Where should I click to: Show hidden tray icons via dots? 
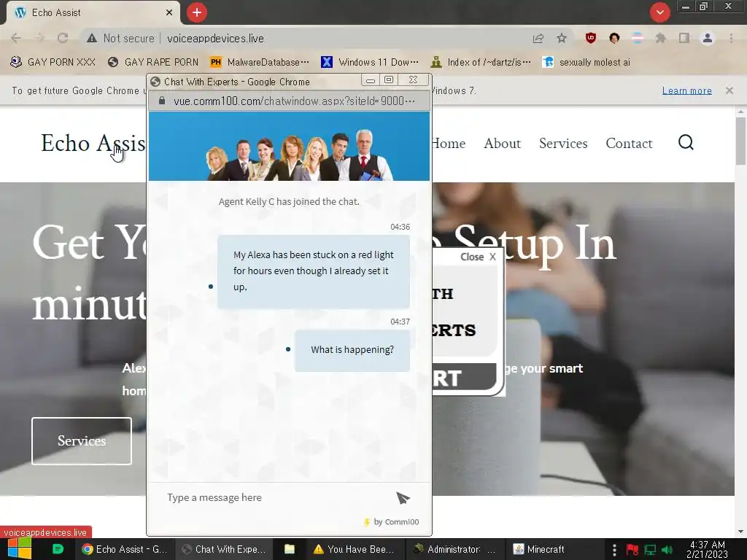coord(614,550)
